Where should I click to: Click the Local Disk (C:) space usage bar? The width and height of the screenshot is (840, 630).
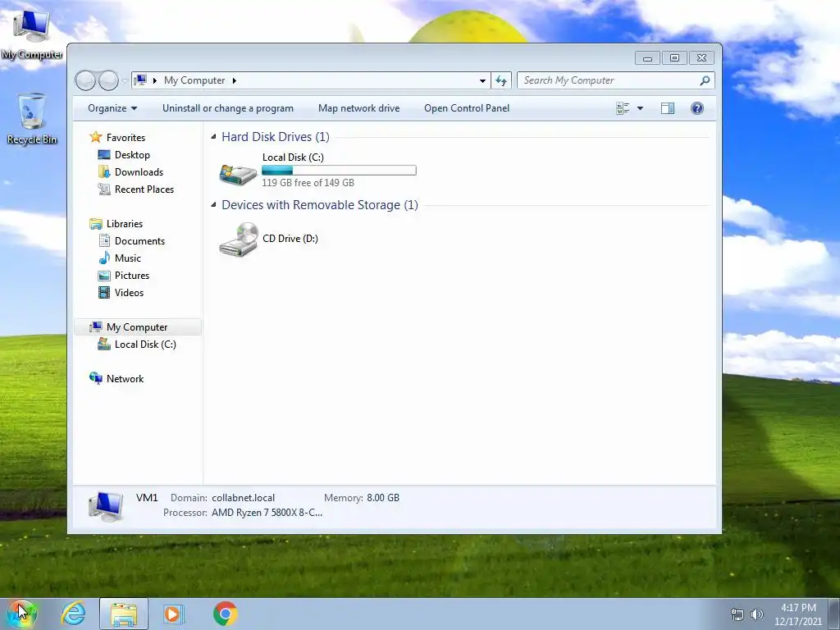(x=339, y=171)
